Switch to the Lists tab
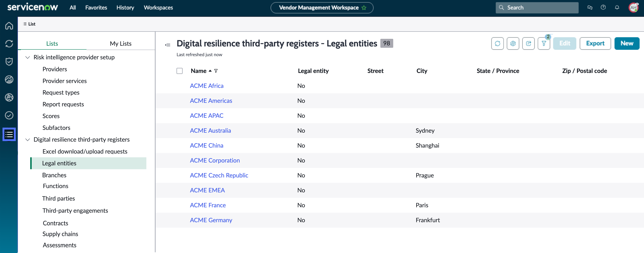This screenshot has height=253, width=644. [x=52, y=43]
